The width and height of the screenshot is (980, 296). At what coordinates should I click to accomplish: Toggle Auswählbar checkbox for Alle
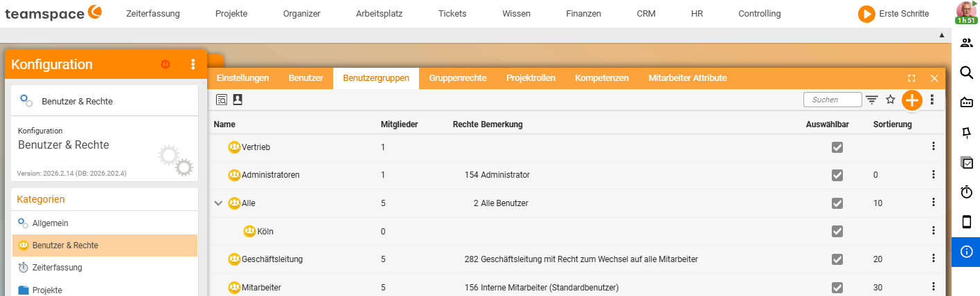coord(837,203)
